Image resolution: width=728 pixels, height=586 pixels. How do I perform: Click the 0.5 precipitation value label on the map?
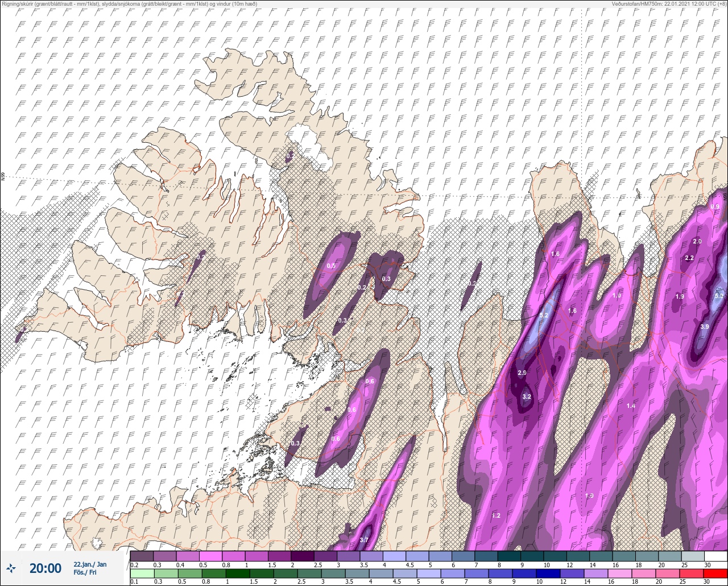pyautogui.click(x=331, y=266)
